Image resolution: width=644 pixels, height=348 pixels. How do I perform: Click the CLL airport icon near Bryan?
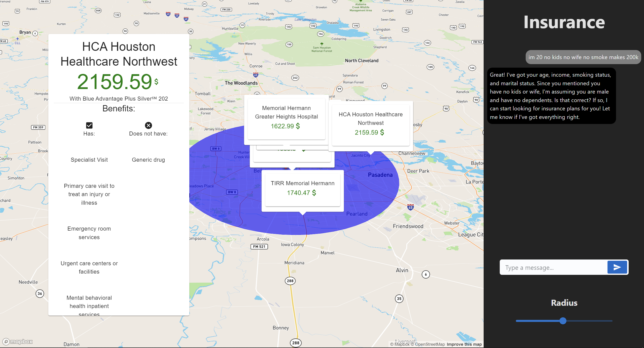click(x=17, y=39)
